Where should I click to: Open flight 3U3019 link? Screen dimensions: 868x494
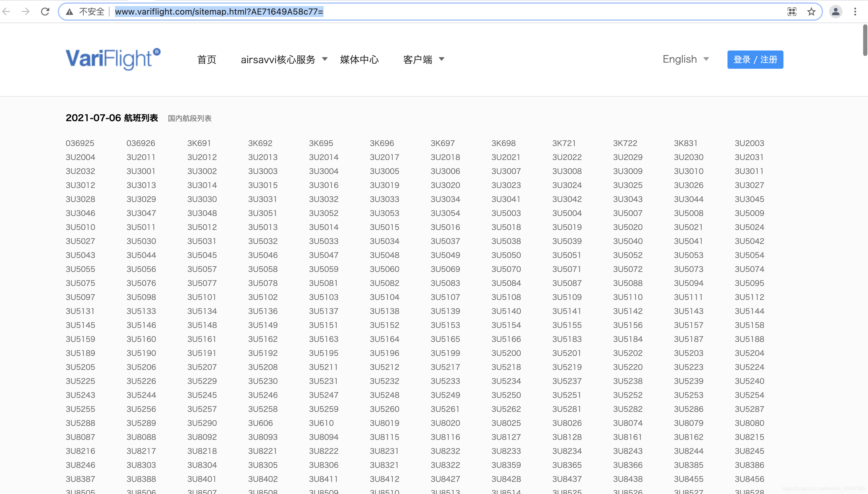tap(384, 185)
